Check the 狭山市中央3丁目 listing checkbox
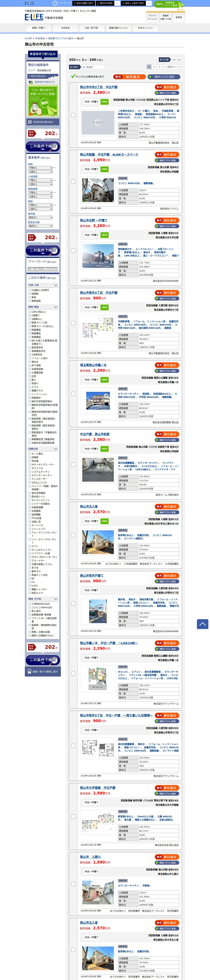210x980 pixels. [73, 115]
